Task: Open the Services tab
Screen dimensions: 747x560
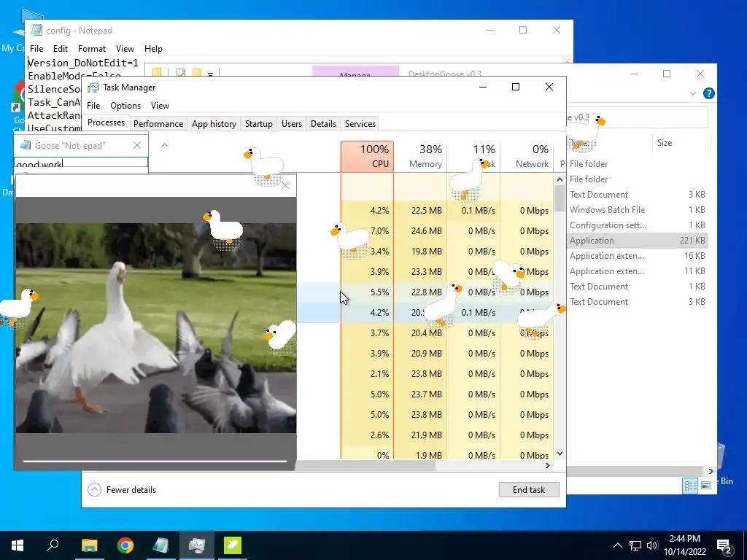Action: (360, 124)
